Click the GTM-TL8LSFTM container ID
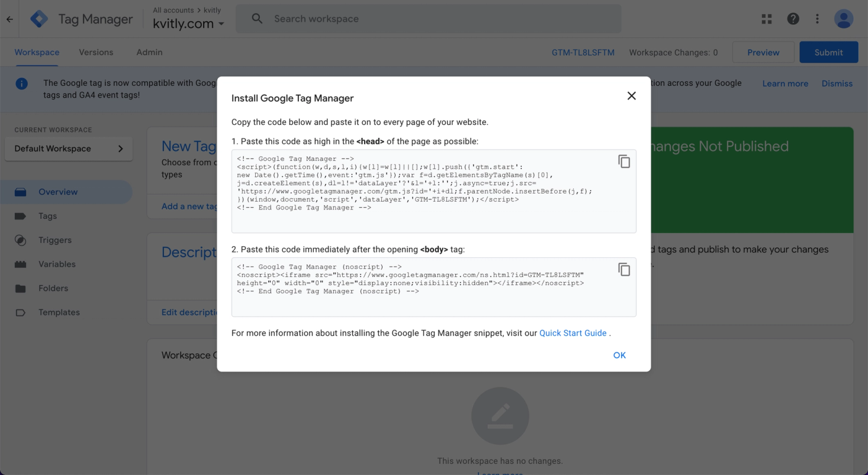 [x=583, y=53]
